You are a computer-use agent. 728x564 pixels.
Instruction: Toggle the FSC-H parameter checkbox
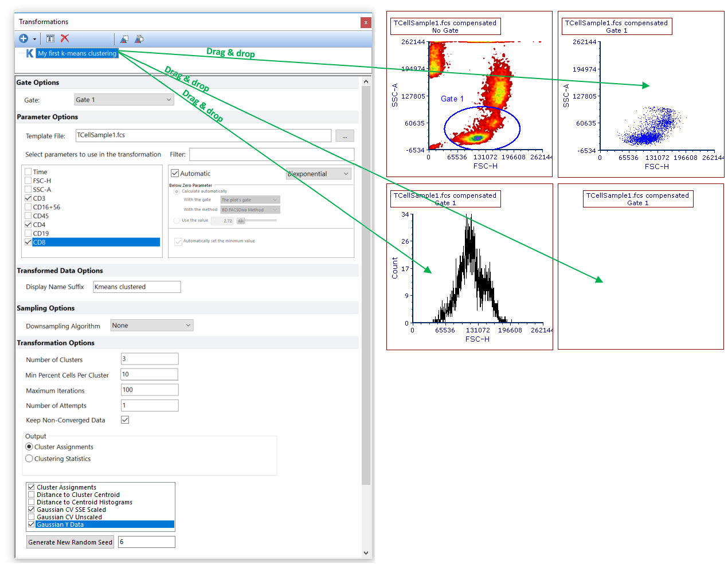(x=28, y=181)
